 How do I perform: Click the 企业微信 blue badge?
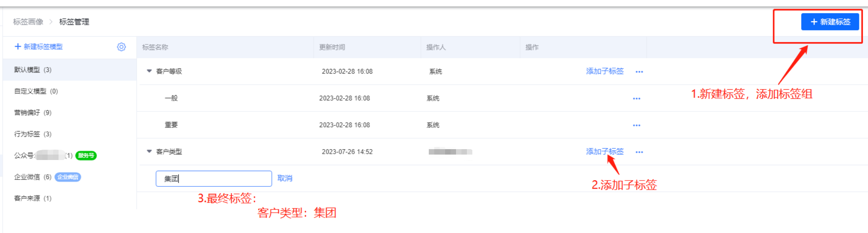(68, 177)
